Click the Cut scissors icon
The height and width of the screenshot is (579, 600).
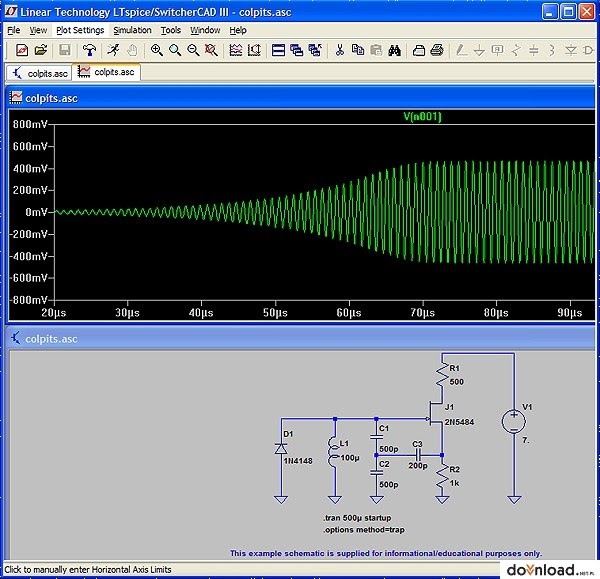click(339, 50)
